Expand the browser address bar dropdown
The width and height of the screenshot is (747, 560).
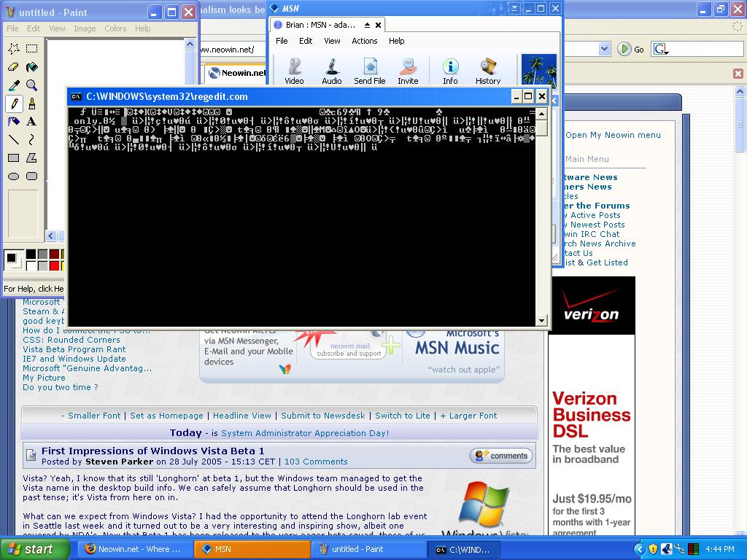pyautogui.click(x=604, y=49)
